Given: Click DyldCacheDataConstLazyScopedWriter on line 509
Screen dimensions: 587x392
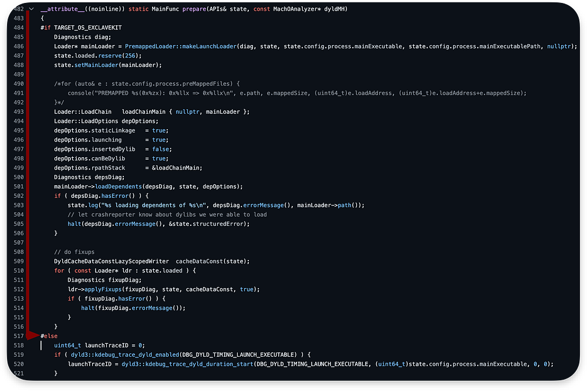Looking at the screenshot, I should (x=111, y=261).
